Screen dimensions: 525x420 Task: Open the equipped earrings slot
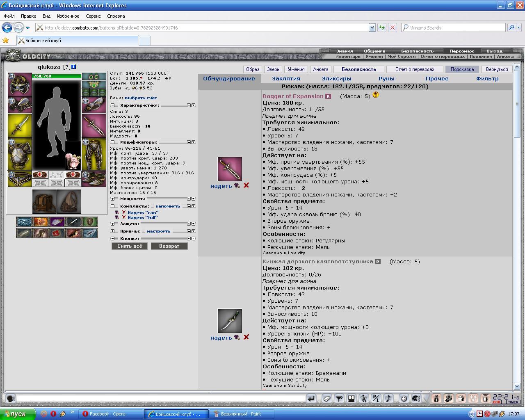point(94,77)
